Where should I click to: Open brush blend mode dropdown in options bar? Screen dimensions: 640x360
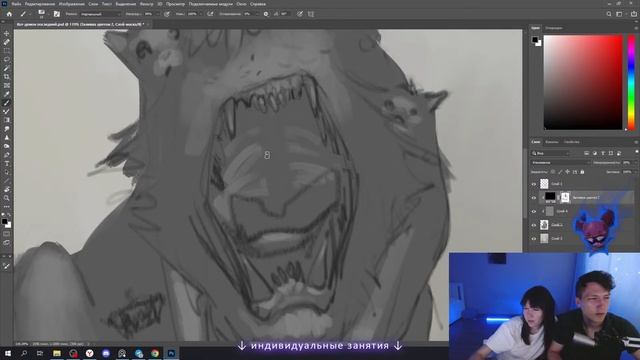(x=100, y=14)
